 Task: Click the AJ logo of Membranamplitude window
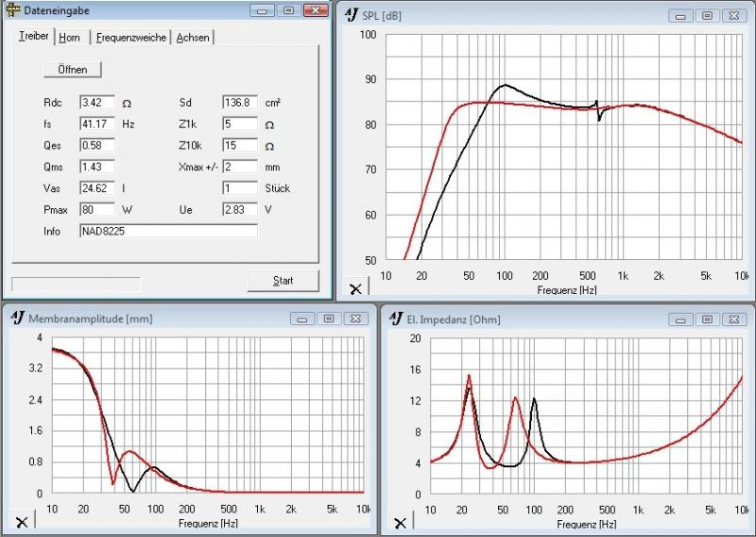(17, 318)
